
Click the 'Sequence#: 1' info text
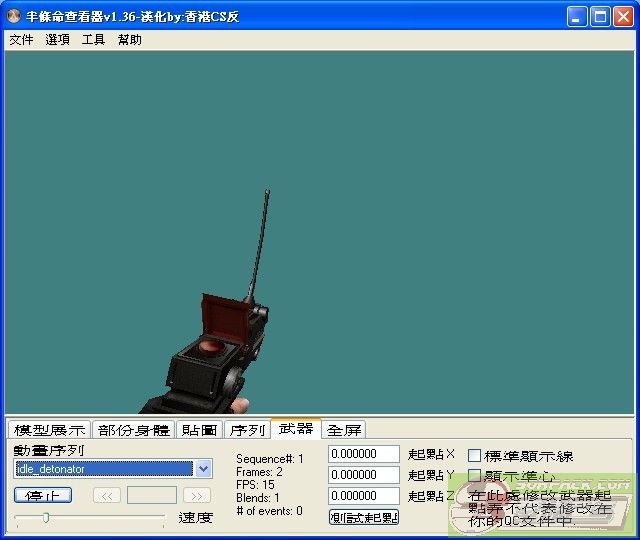pos(270,459)
